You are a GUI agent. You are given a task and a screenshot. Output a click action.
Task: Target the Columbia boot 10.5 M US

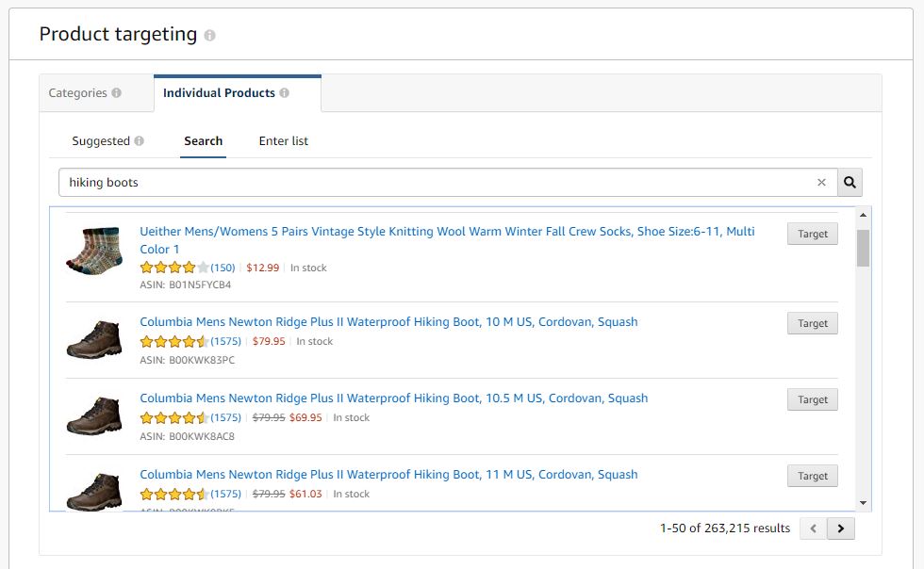pyautogui.click(x=813, y=399)
